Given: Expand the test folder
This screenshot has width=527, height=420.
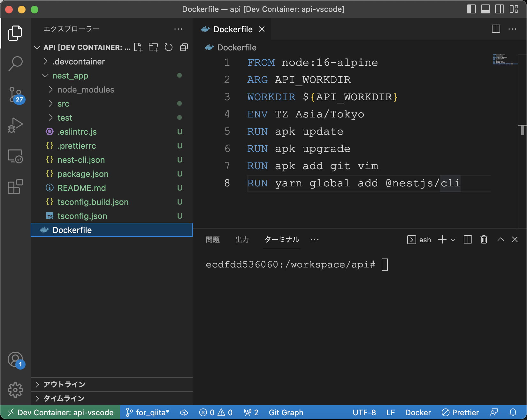Looking at the screenshot, I should click(112, 118).
